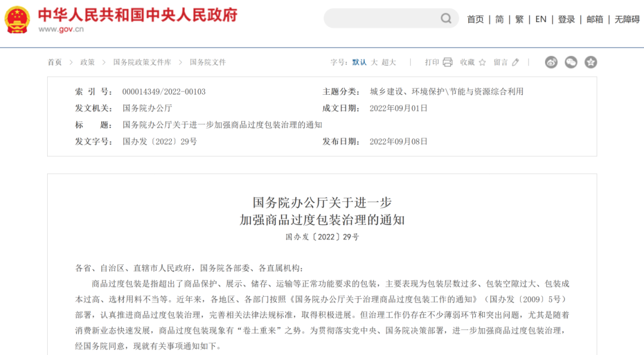Switch language to EN
This screenshot has width=644, height=355.
[540, 18]
